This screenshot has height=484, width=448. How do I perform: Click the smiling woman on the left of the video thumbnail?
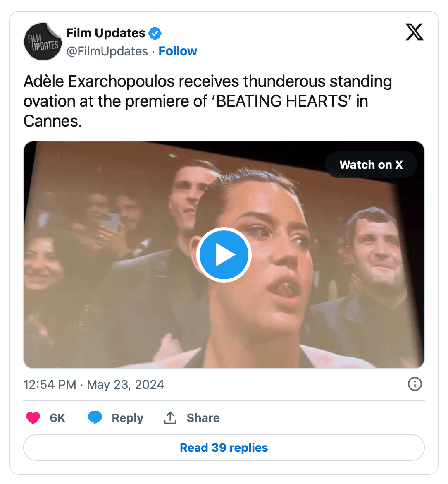coord(42,262)
